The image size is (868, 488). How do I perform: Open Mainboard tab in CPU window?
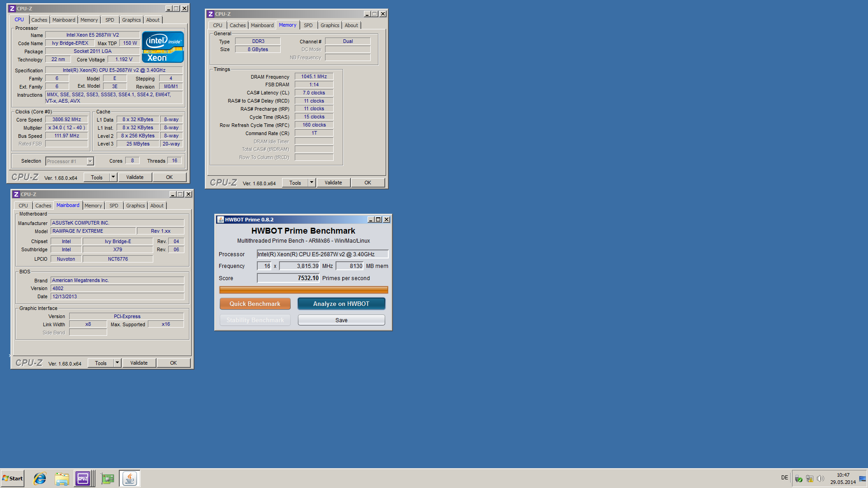point(64,20)
